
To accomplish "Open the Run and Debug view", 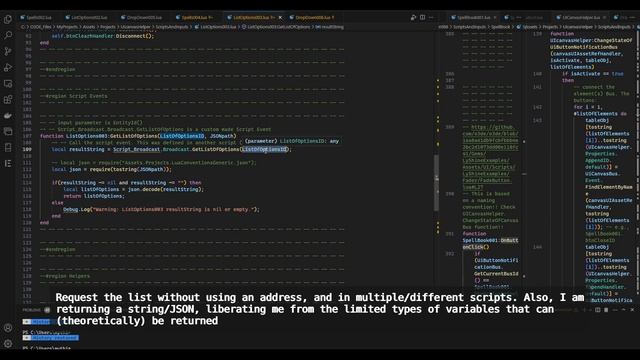I will tap(8, 67).
